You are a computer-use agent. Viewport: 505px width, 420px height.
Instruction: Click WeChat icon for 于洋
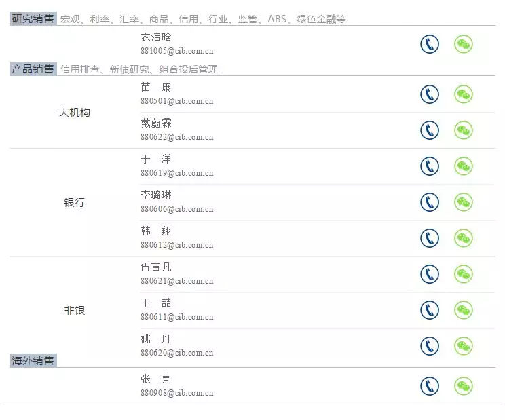pos(463,166)
